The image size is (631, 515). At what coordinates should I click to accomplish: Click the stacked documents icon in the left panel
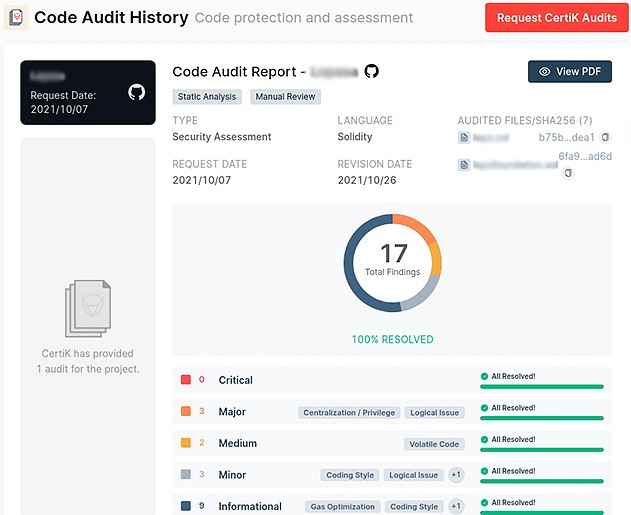(88, 309)
